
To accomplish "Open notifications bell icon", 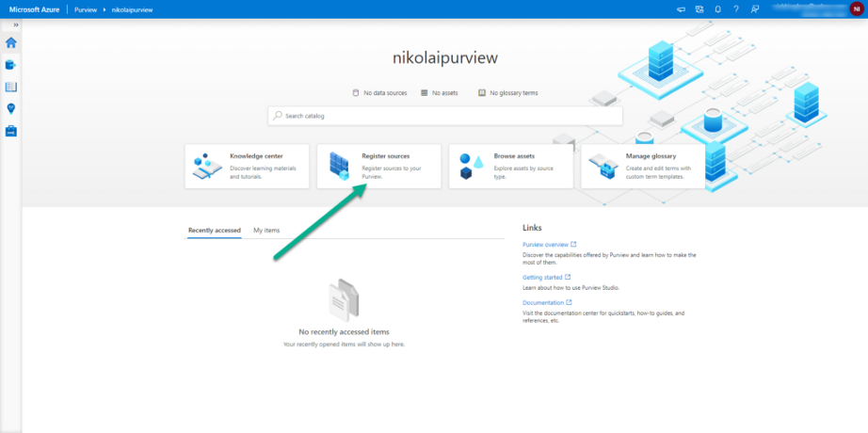I will pyautogui.click(x=718, y=9).
